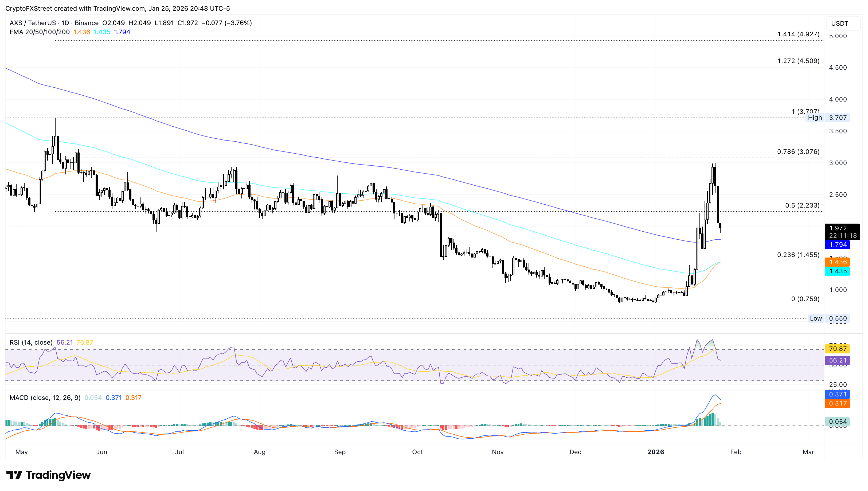The image size is (868, 491).
Task: Click the purple 56.21 RSI value tag
Action: click(x=837, y=360)
